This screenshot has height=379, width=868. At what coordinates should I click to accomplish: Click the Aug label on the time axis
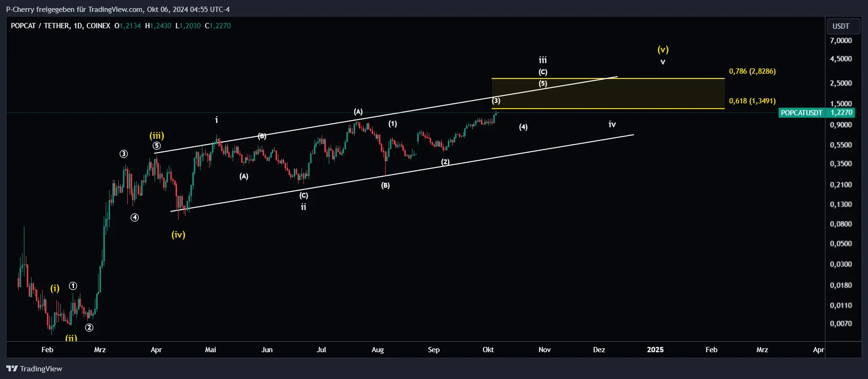point(378,350)
